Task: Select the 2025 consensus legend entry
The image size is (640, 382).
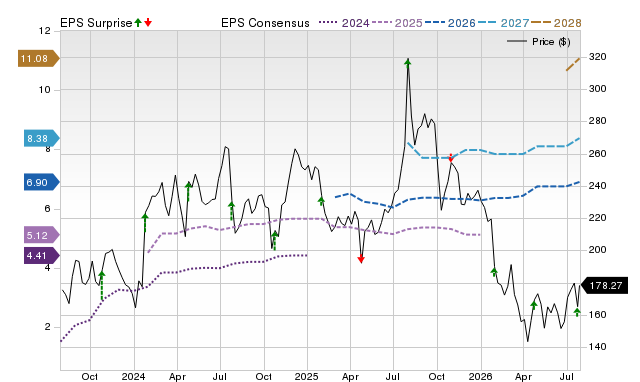Action: [x=397, y=23]
